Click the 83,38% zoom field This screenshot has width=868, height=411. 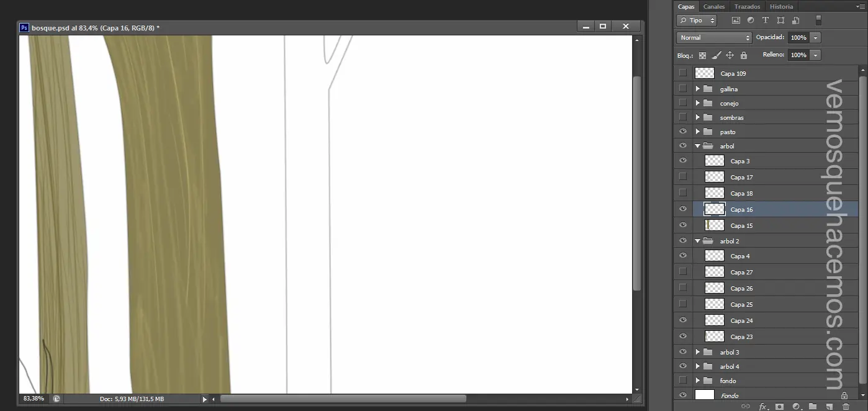(34, 399)
